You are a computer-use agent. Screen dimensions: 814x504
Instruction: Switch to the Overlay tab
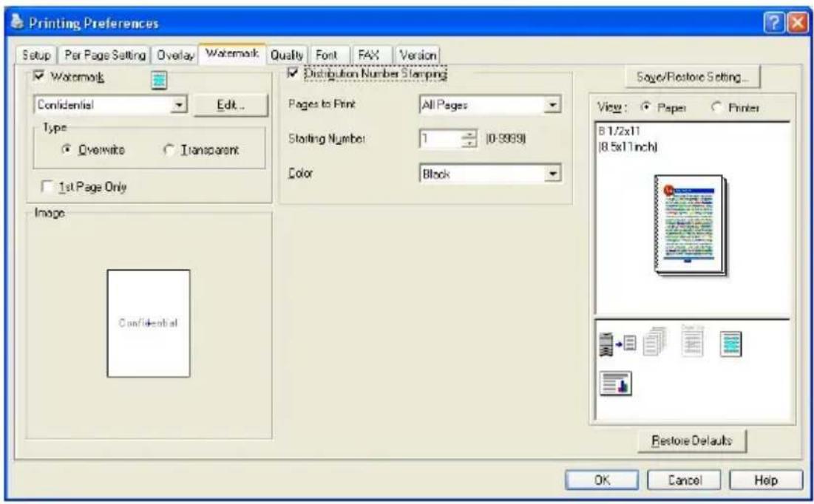[x=175, y=55]
